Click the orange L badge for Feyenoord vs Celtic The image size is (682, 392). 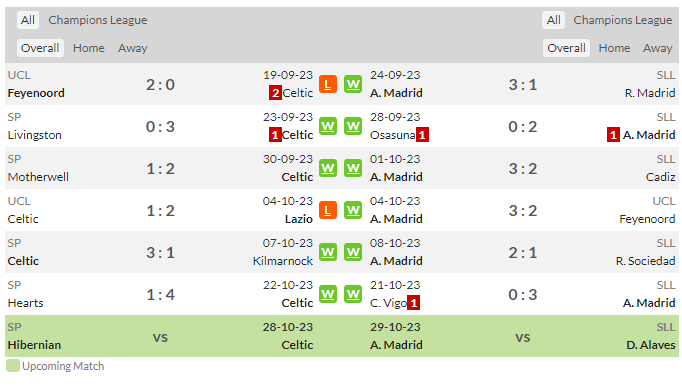coord(328,84)
